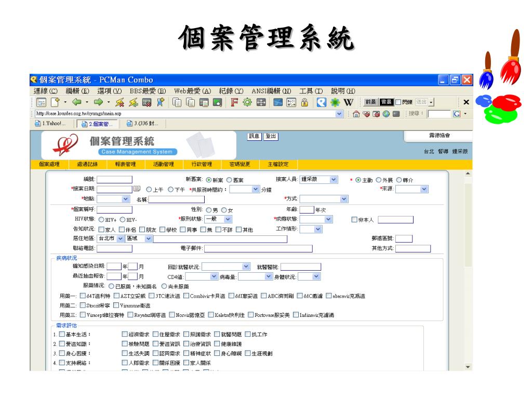Tick the 非本人 checkbox

[354, 220]
